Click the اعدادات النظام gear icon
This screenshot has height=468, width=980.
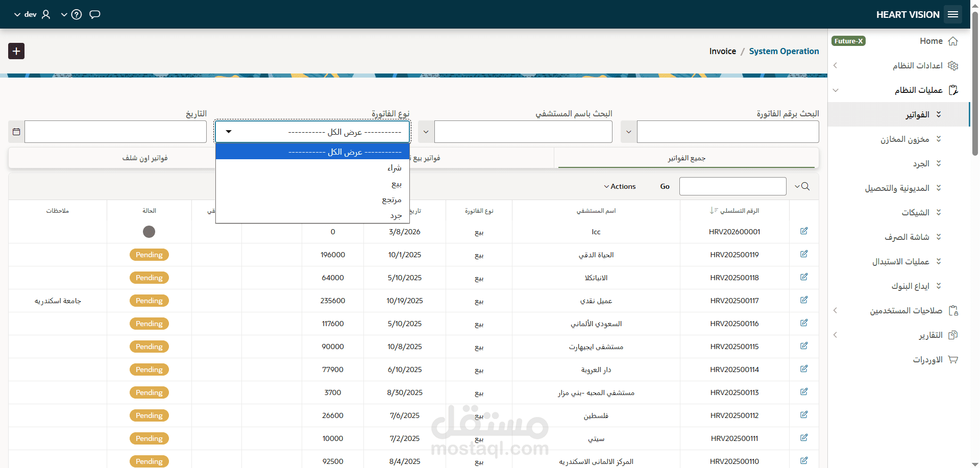(953, 65)
